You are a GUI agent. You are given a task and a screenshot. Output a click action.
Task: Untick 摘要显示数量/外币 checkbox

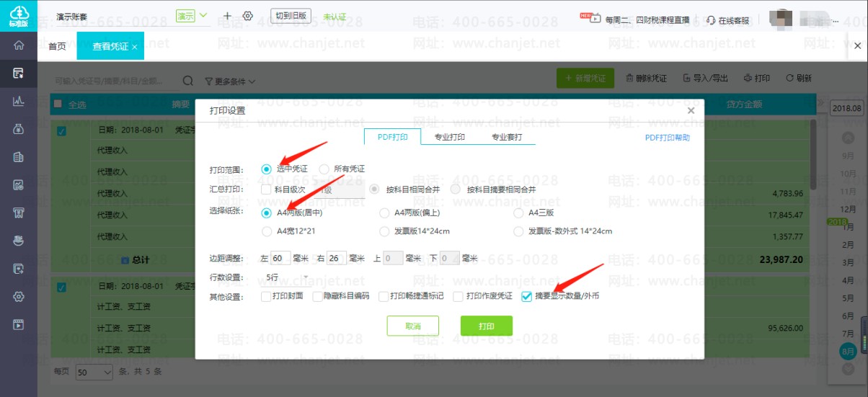tap(527, 296)
